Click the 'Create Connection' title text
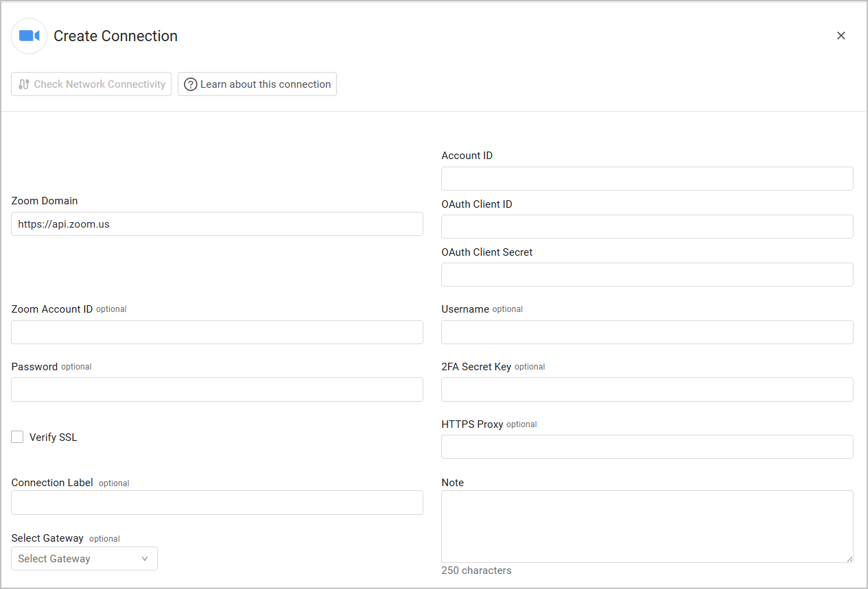This screenshot has height=589, width=868. 115,36
